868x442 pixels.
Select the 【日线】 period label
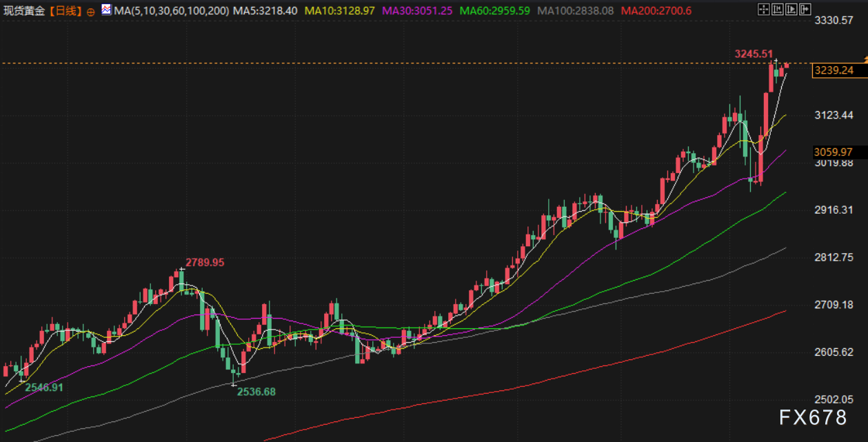click(65, 11)
